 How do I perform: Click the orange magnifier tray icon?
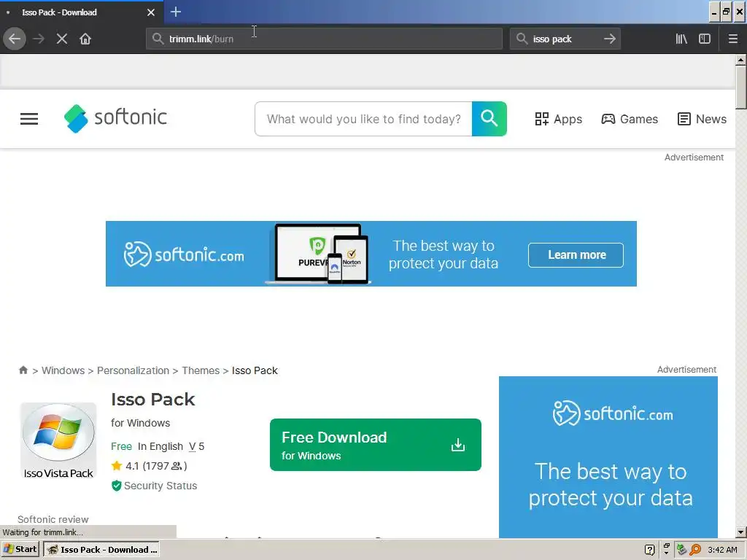coord(695,550)
